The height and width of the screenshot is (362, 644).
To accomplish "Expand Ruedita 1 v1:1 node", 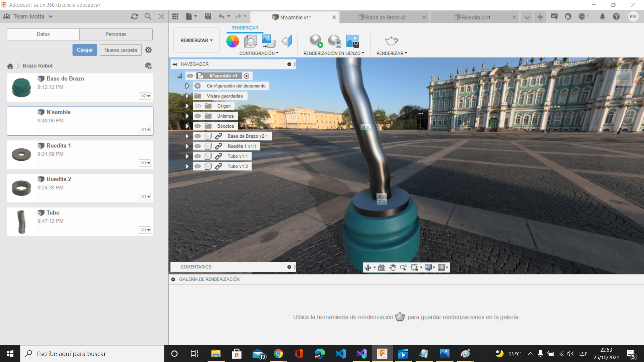I will pyautogui.click(x=187, y=146).
